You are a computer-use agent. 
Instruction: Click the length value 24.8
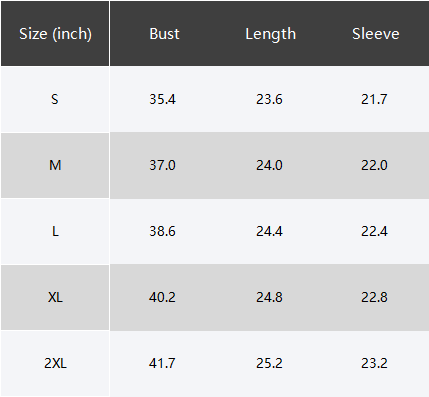click(x=269, y=297)
